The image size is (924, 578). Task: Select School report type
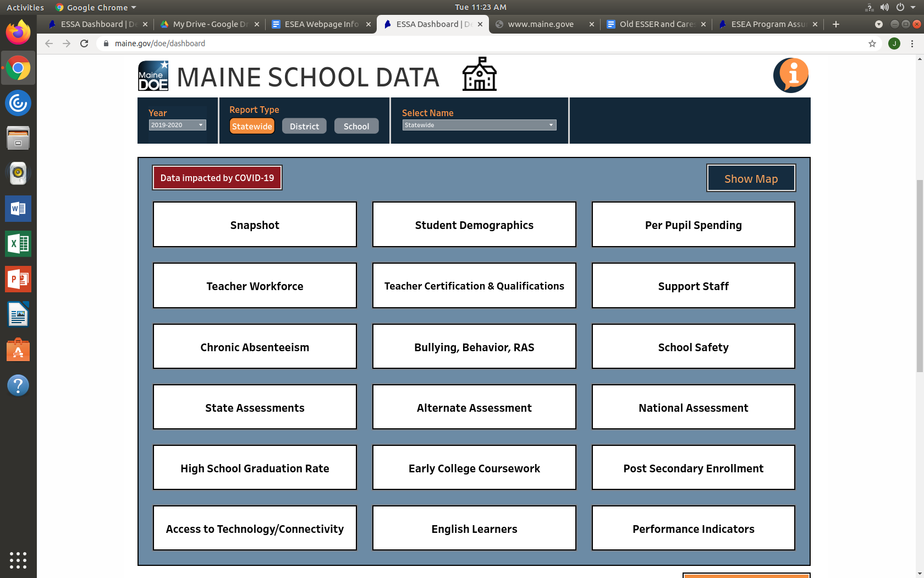pyautogui.click(x=356, y=126)
